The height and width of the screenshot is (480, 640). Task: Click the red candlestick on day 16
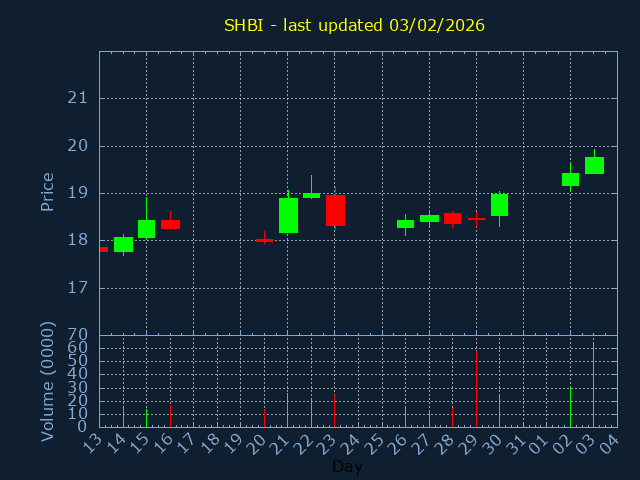point(170,224)
